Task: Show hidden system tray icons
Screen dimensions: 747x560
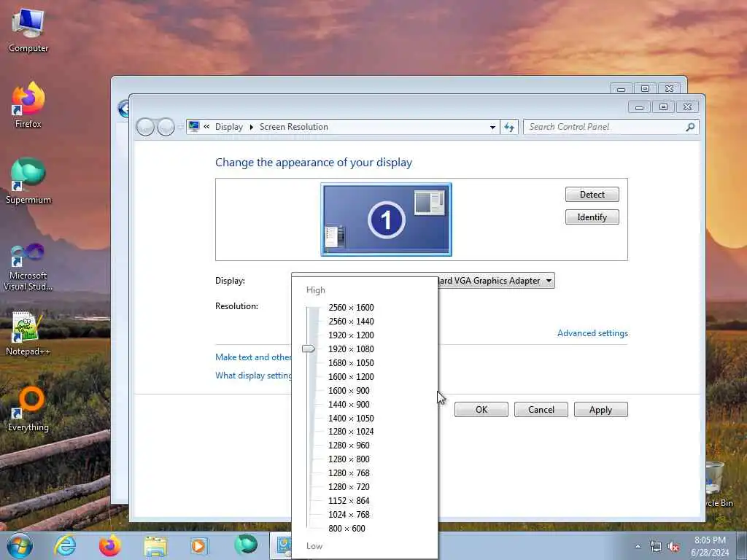Action: [x=638, y=546]
